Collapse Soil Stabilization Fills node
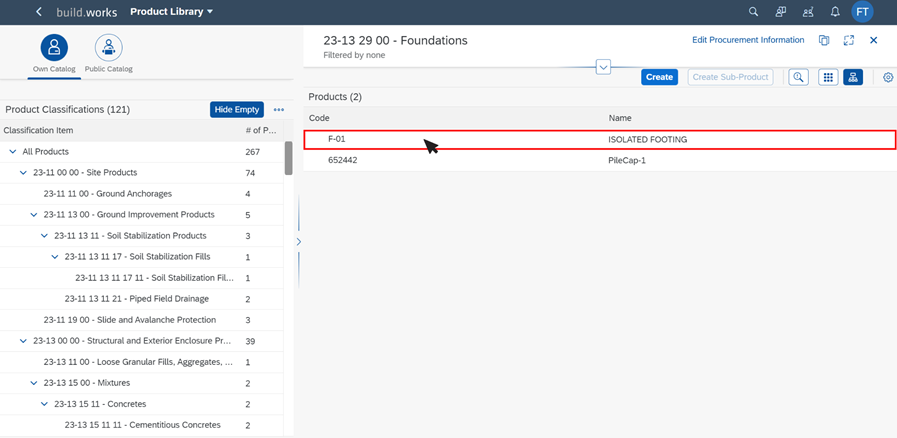The width and height of the screenshot is (897, 438). (55, 257)
